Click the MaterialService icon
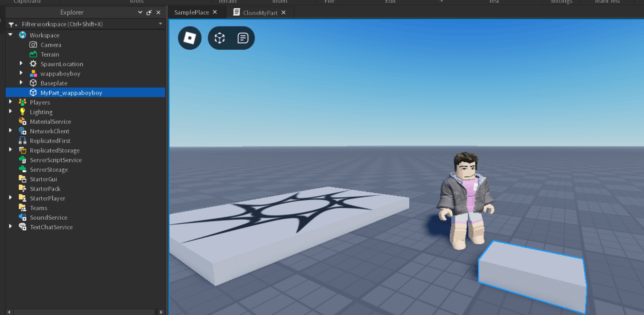This screenshot has width=644, height=315. [22, 122]
